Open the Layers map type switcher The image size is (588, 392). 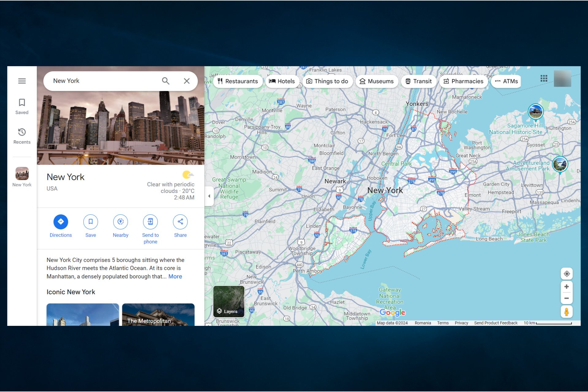click(x=229, y=301)
